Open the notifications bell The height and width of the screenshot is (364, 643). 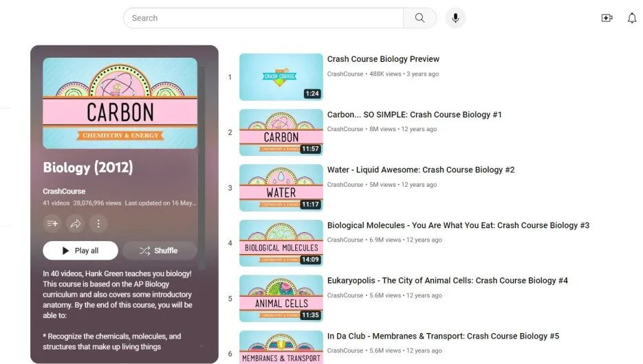(632, 18)
